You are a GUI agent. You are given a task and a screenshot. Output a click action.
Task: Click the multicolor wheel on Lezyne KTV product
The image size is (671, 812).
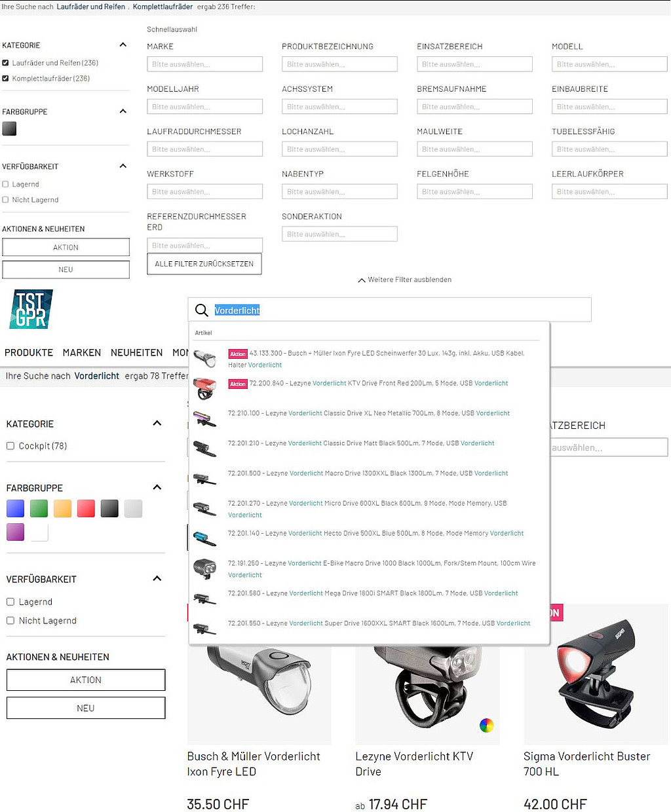(486, 725)
